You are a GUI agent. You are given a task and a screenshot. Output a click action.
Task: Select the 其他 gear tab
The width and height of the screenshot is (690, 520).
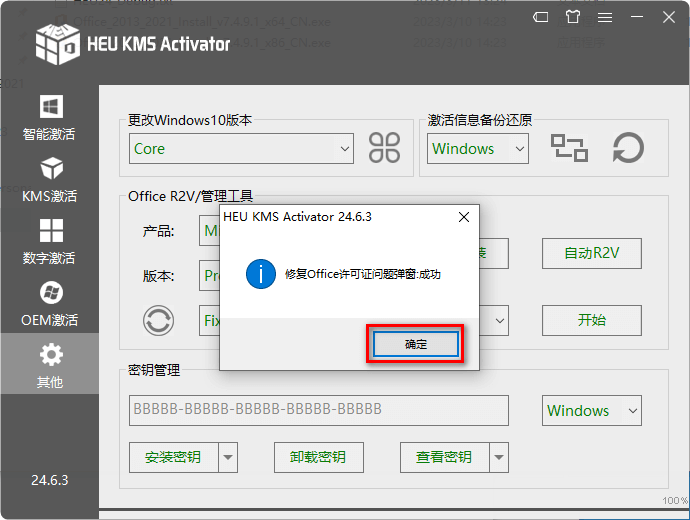(x=49, y=364)
